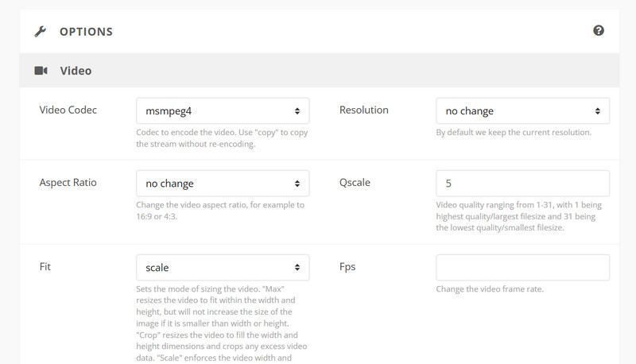Click the Resolution label
Image resolution: width=636 pixels, height=364 pixels.
tap(364, 110)
